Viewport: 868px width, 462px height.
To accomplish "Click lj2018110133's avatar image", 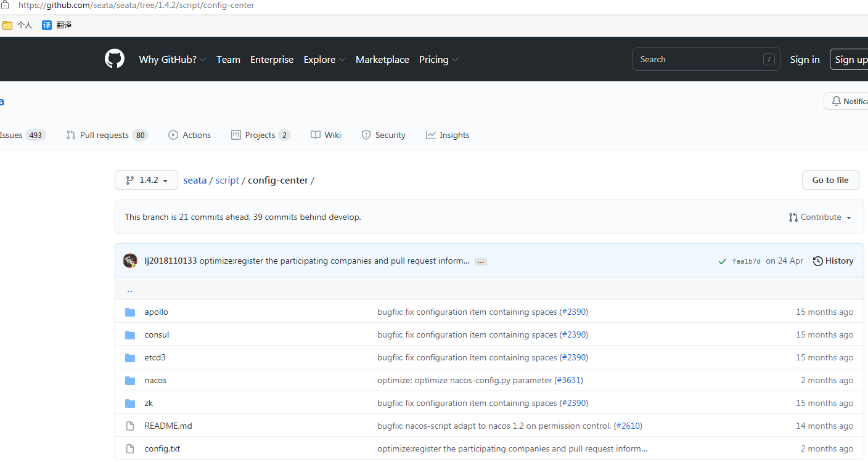I will [x=130, y=261].
